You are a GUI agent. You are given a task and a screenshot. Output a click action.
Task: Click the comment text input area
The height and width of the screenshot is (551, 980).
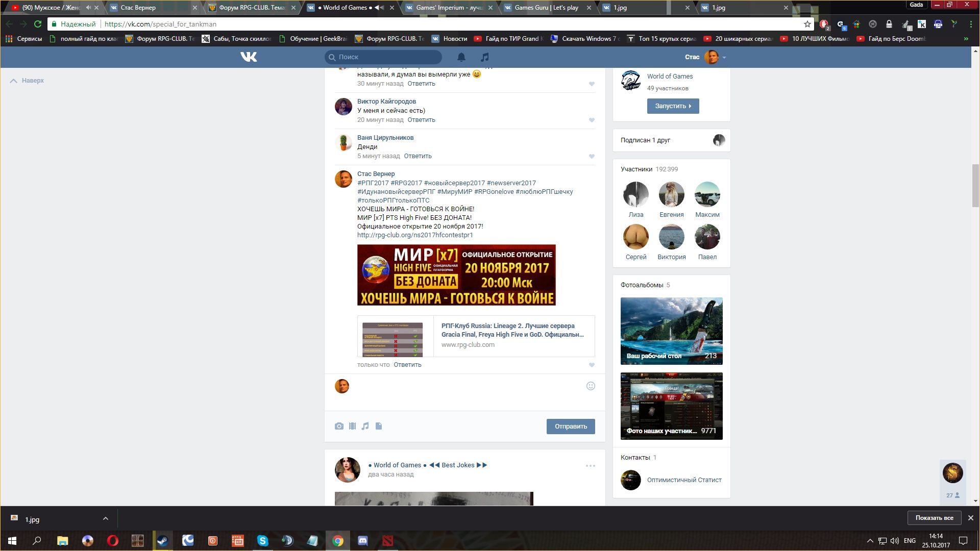click(x=467, y=393)
